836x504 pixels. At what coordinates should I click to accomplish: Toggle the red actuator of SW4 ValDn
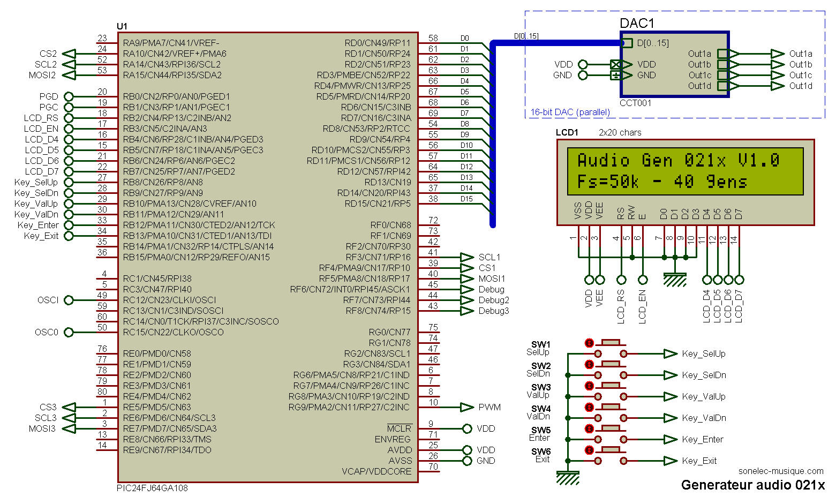[x=589, y=407]
